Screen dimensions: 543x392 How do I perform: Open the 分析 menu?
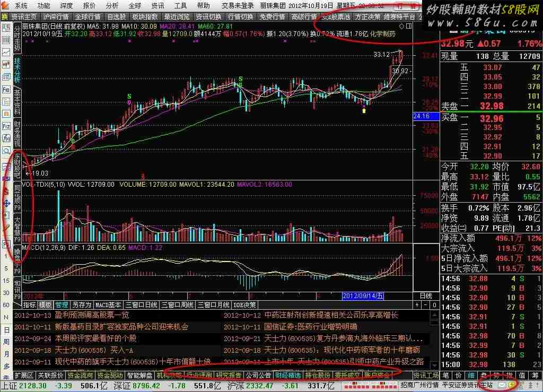[x=112, y=5]
